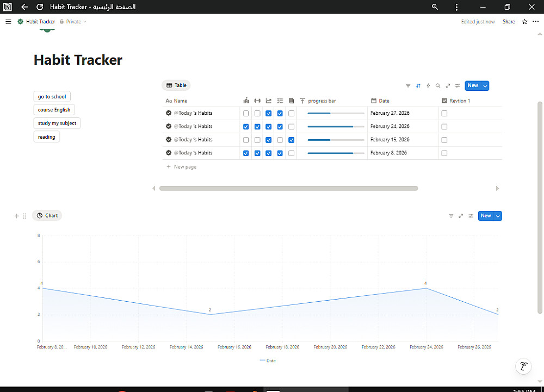The height and width of the screenshot is (392, 544).
Task: Expand the table New button dropdown arrow
Action: (x=485, y=85)
